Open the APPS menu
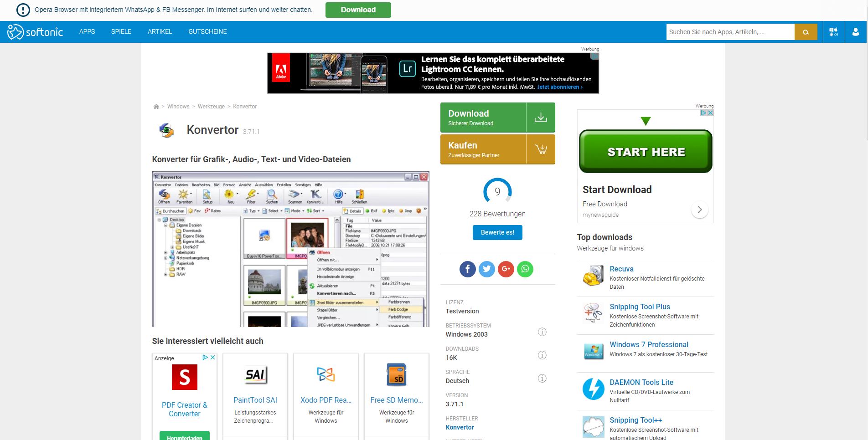Image resolution: width=868 pixels, height=440 pixels. tap(87, 32)
